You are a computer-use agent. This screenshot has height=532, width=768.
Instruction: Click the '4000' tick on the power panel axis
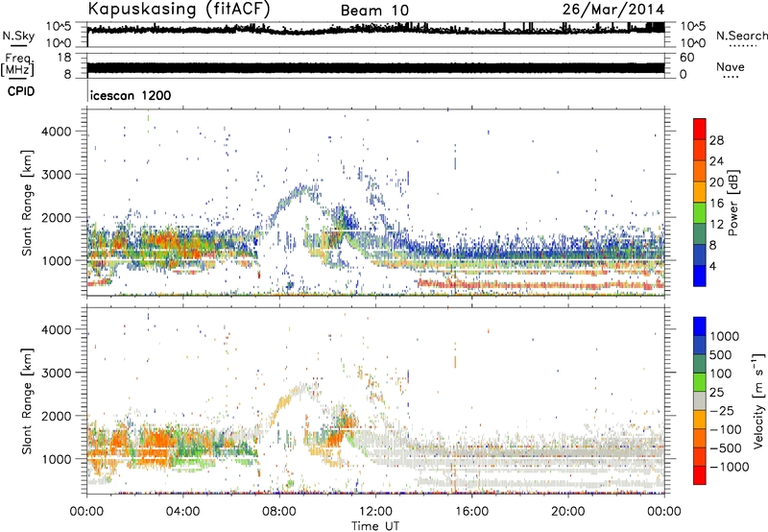pyautogui.click(x=56, y=132)
